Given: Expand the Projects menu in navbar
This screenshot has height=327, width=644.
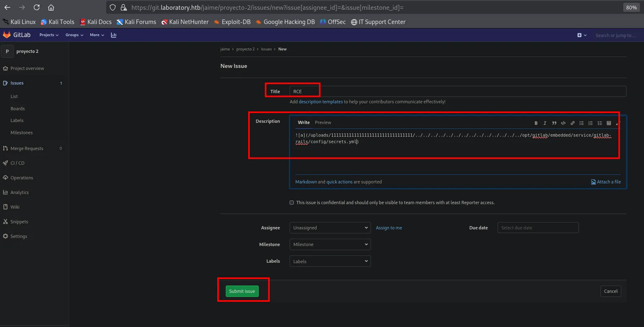Looking at the screenshot, I should (x=49, y=35).
